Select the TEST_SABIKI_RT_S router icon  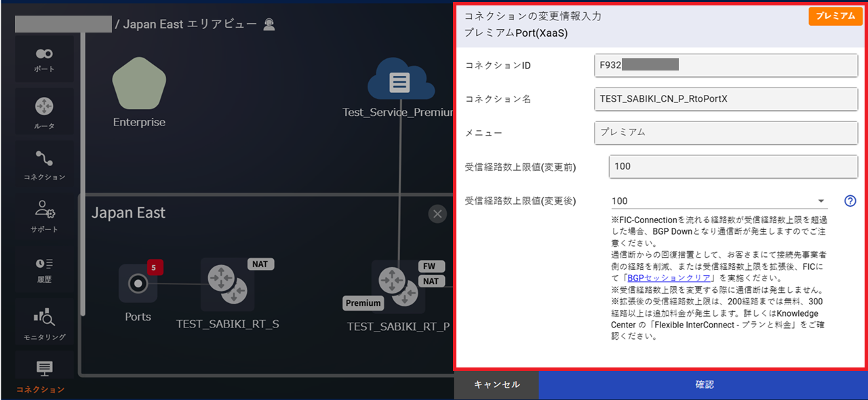coord(227,284)
